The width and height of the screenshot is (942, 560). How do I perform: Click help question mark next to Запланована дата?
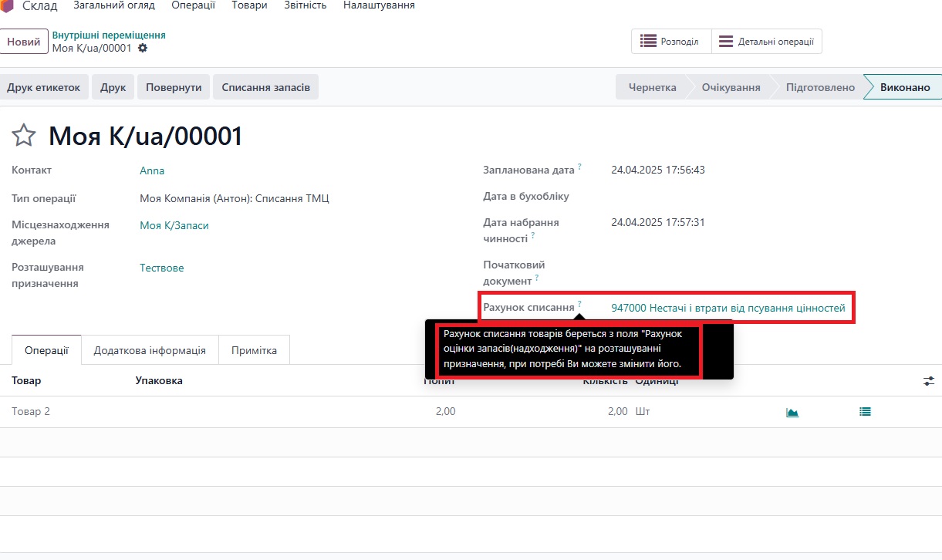click(x=579, y=167)
